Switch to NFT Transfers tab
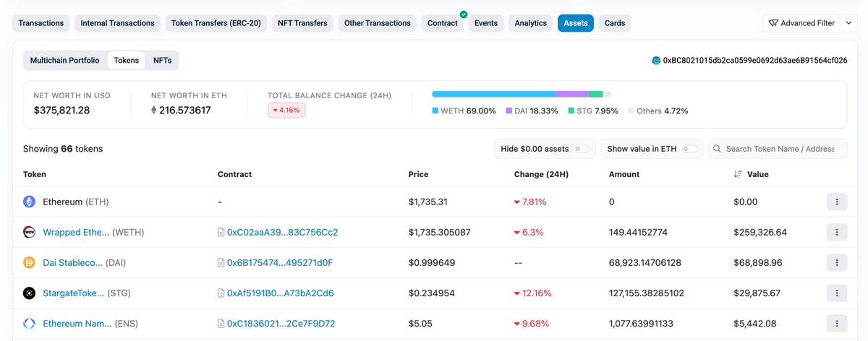 point(302,23)
